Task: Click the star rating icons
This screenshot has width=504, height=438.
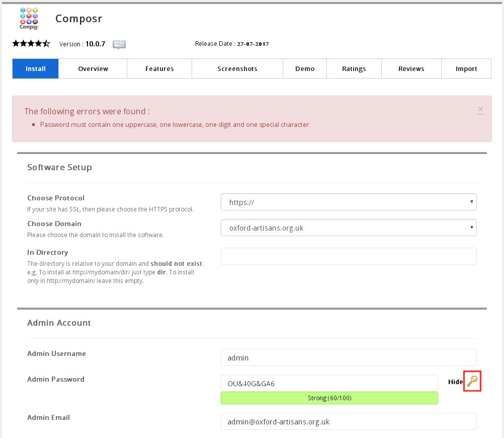Action: click(x=31, y=44)
